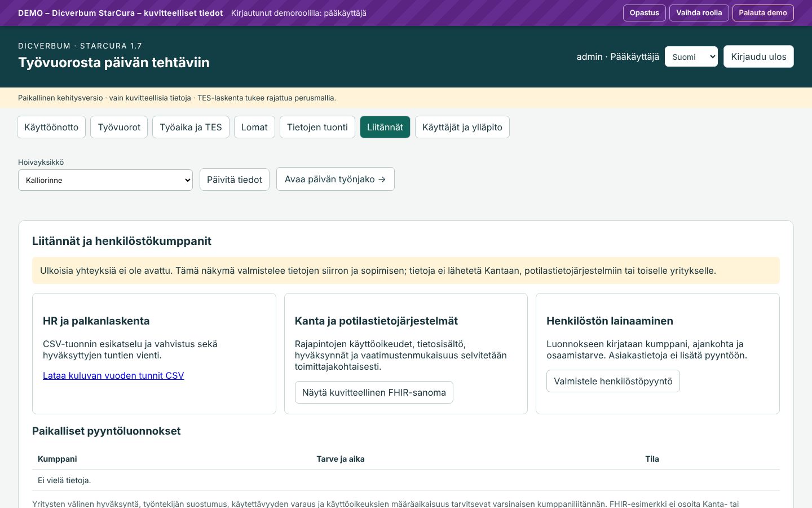Download via Lataa kuluvan vuoden tunnit CSV
812x508 pixels.
pos(113,375)
